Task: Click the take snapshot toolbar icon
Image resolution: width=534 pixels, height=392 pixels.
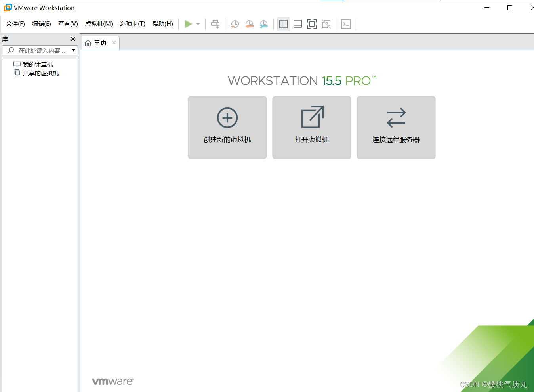Action: 235,24
